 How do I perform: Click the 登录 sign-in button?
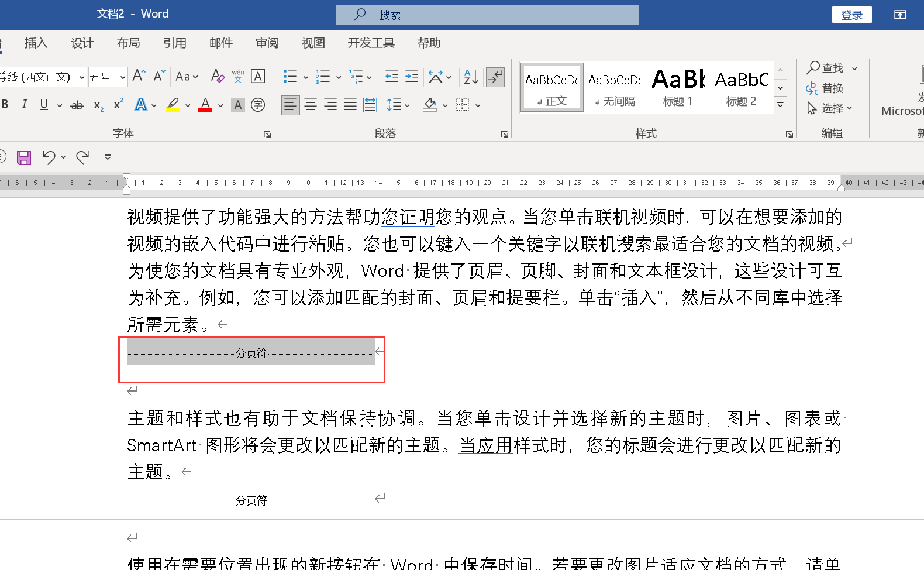click(851, 15)
